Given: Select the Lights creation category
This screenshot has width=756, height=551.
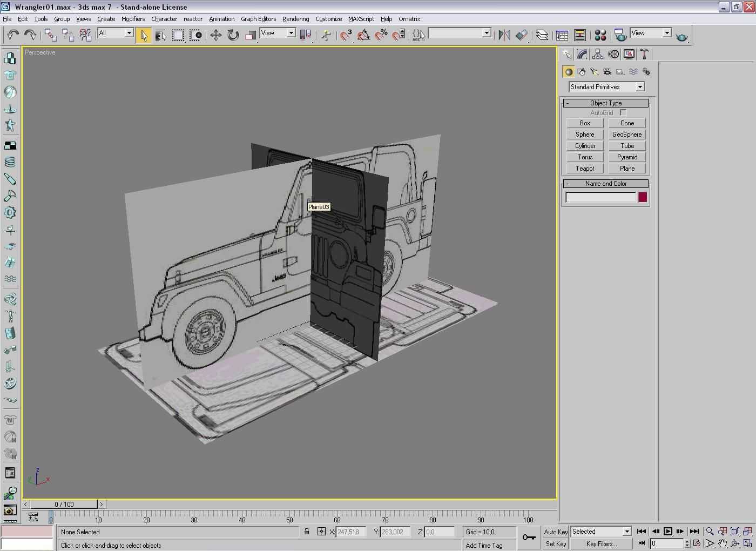Looking at the screenshot, I should point(595,72).
